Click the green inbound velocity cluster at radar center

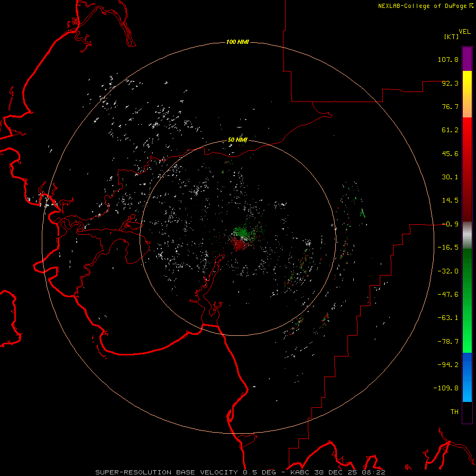coord(242,232)
